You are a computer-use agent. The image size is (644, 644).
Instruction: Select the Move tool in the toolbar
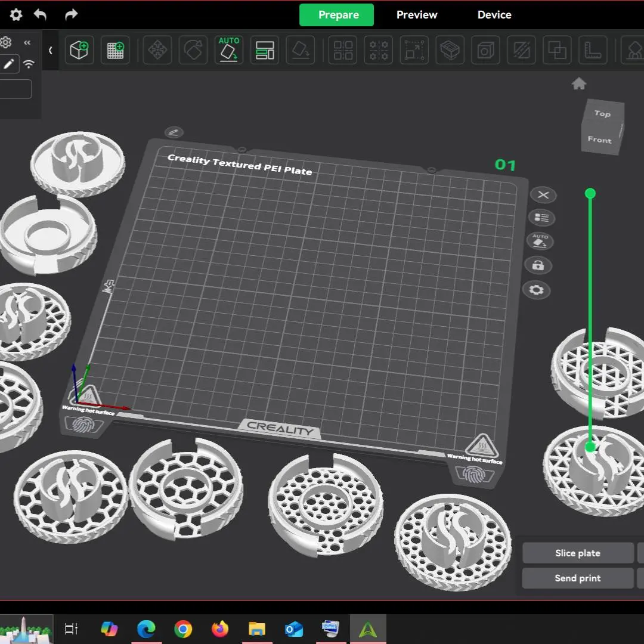tap(157, 50)
